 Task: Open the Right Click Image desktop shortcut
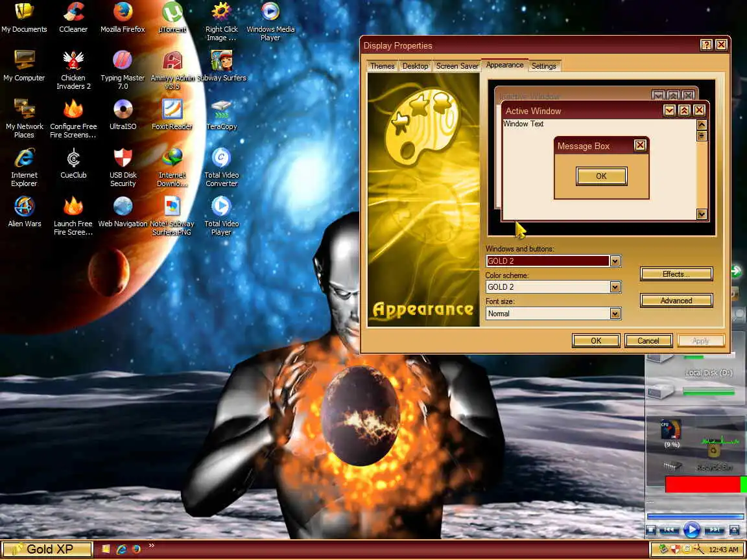222,21
